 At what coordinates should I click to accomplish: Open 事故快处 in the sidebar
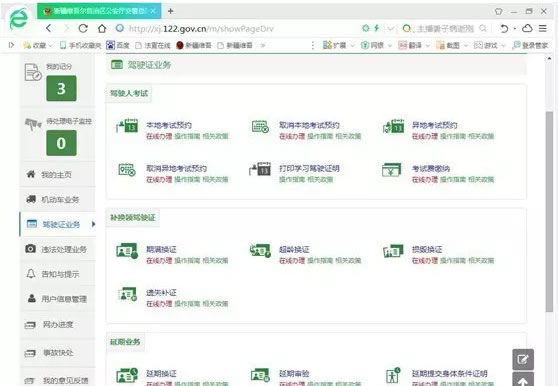click(57, 353)
